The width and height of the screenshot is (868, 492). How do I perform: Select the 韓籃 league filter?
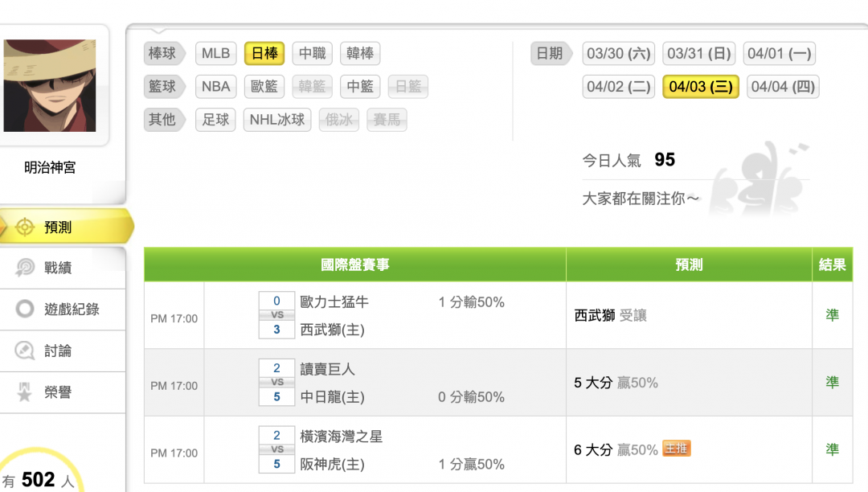(312, 86)
